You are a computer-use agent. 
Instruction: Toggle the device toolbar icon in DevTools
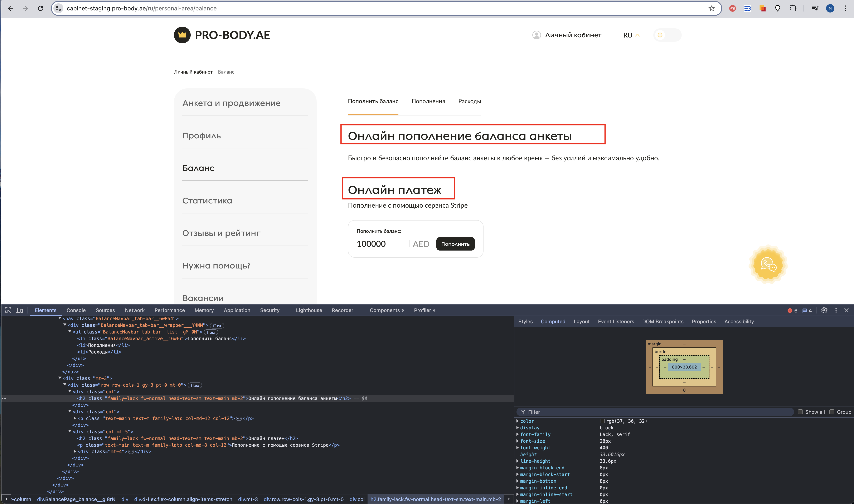[x=20, y=310]
